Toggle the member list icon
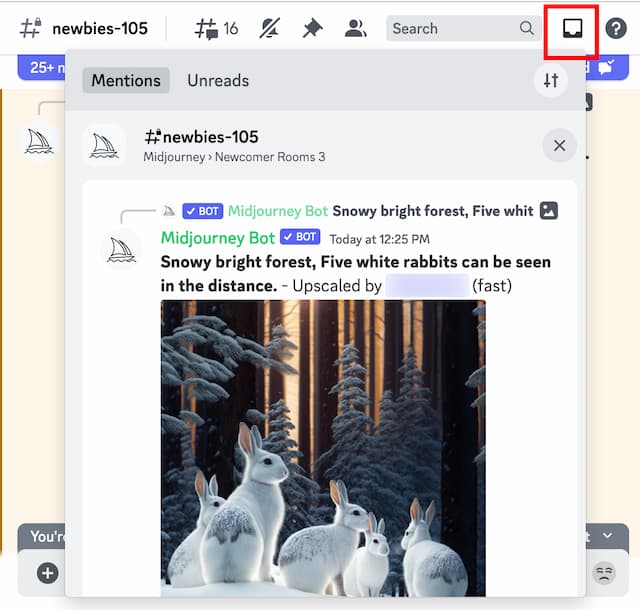 click(x=355, y=28)
